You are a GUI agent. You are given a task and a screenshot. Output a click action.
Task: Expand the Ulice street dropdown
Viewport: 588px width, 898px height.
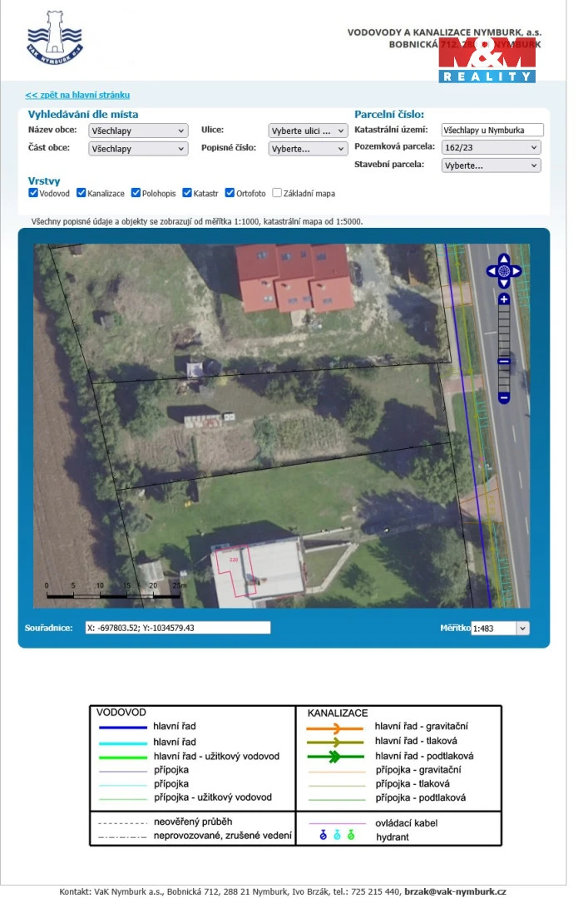(308, 131)
